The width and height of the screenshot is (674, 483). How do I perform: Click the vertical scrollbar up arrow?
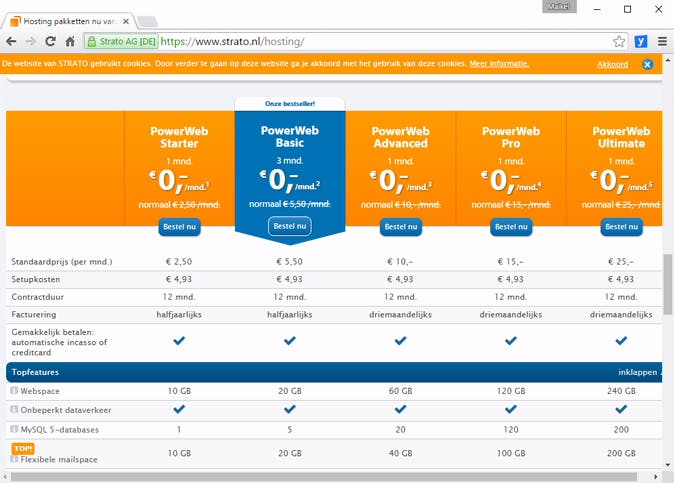668,61
